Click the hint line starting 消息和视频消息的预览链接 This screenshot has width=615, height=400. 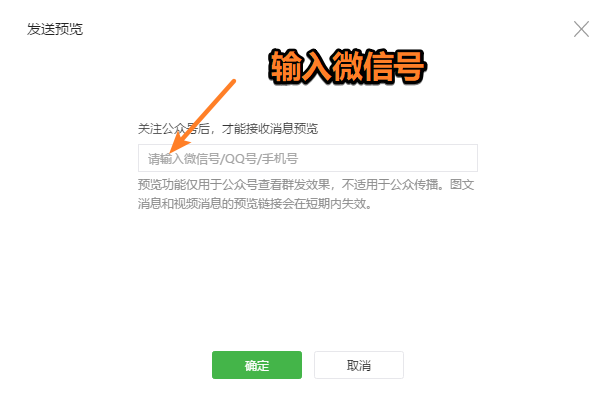coord(255,204)
